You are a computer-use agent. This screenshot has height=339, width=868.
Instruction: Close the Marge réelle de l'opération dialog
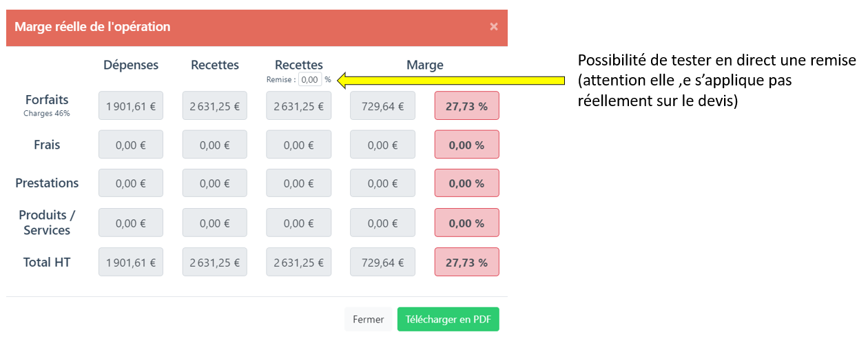[493, 27]
